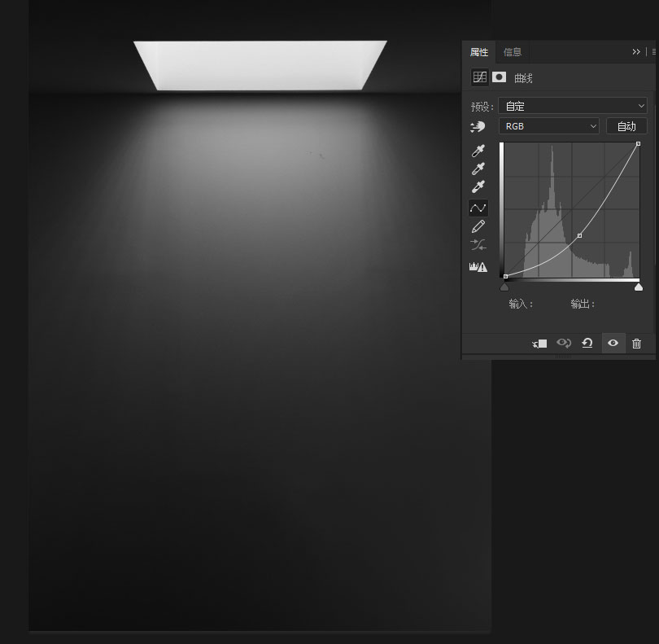Pick the gray point eyedropper
Viewport: 659px width, 644px height.
pos(478,169)
